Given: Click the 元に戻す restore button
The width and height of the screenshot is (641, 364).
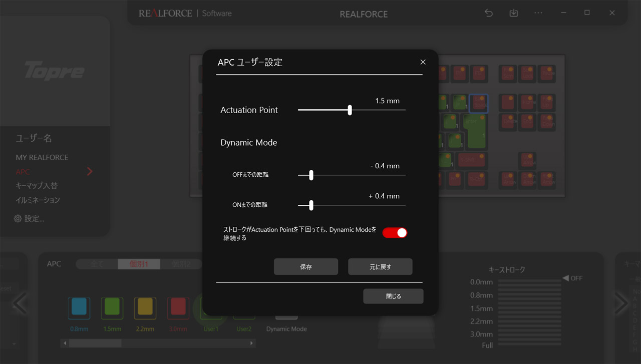Looking at the screenshot, I should point(380,266).
